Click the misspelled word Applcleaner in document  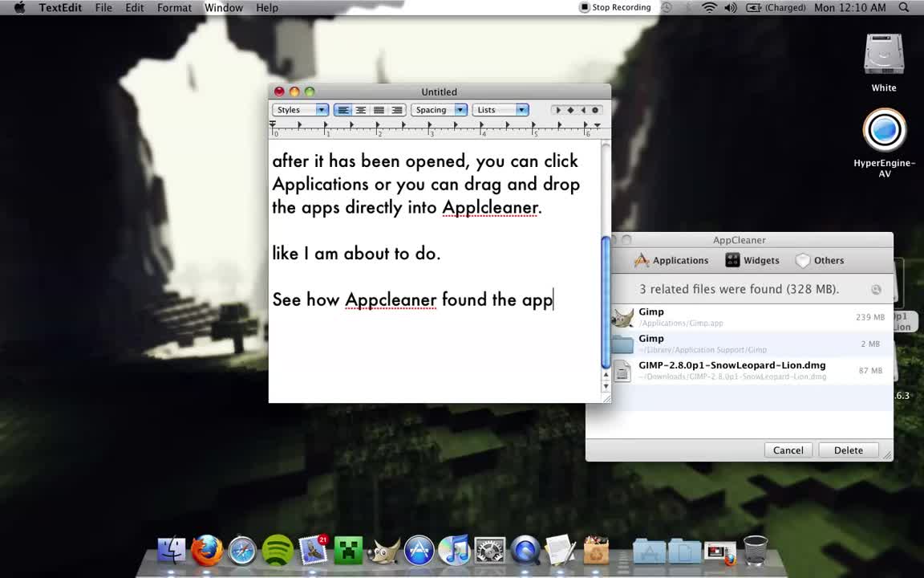(x=490, y=208)
